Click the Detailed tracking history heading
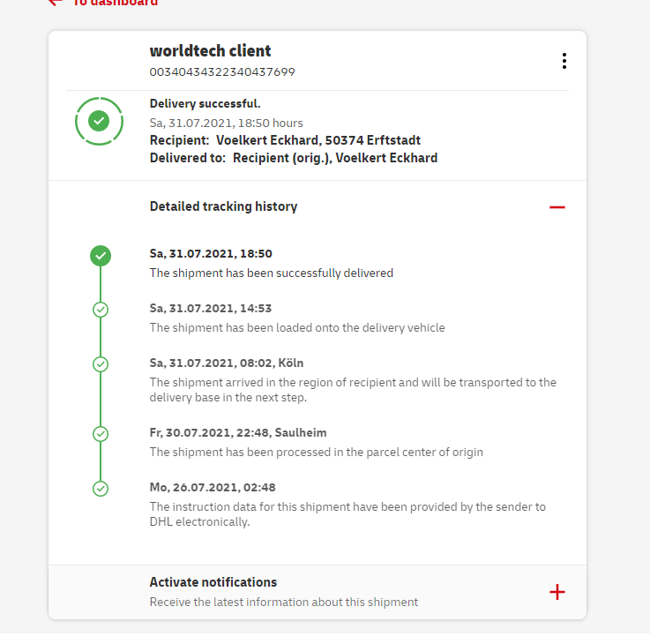The image size is (650, 644). pos(223,206)
